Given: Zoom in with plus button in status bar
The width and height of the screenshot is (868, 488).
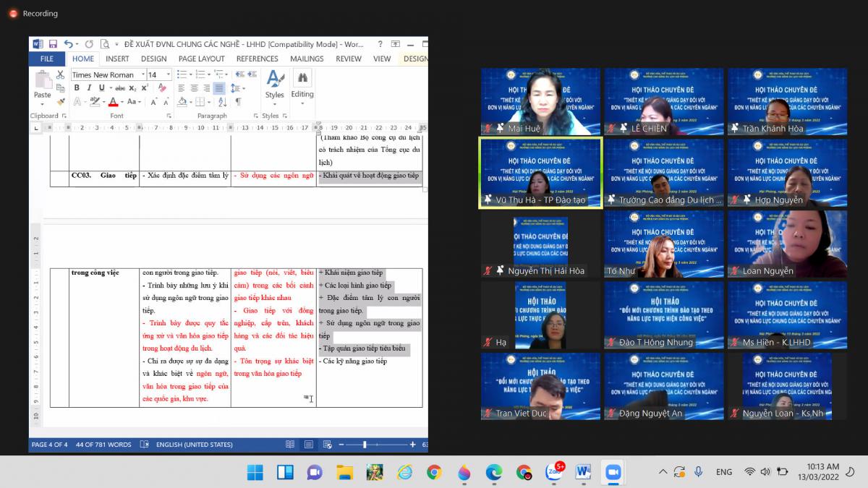Looking at the screenshot, I should coord(413,445).
